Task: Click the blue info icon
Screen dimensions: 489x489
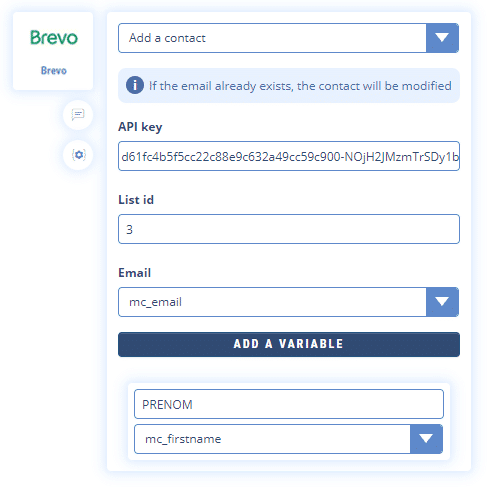Action: tap(135, 85)
